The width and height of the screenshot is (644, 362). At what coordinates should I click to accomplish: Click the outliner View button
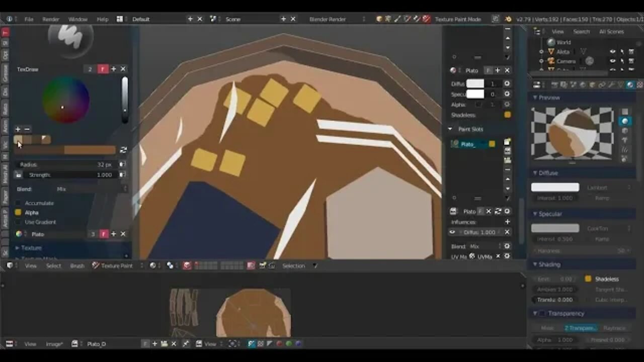(557, 32)
